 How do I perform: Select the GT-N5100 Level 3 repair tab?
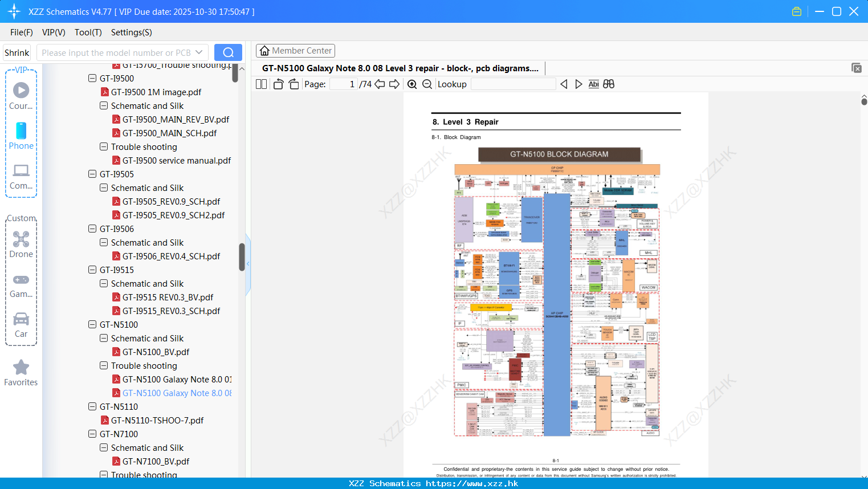pos(400,68)
